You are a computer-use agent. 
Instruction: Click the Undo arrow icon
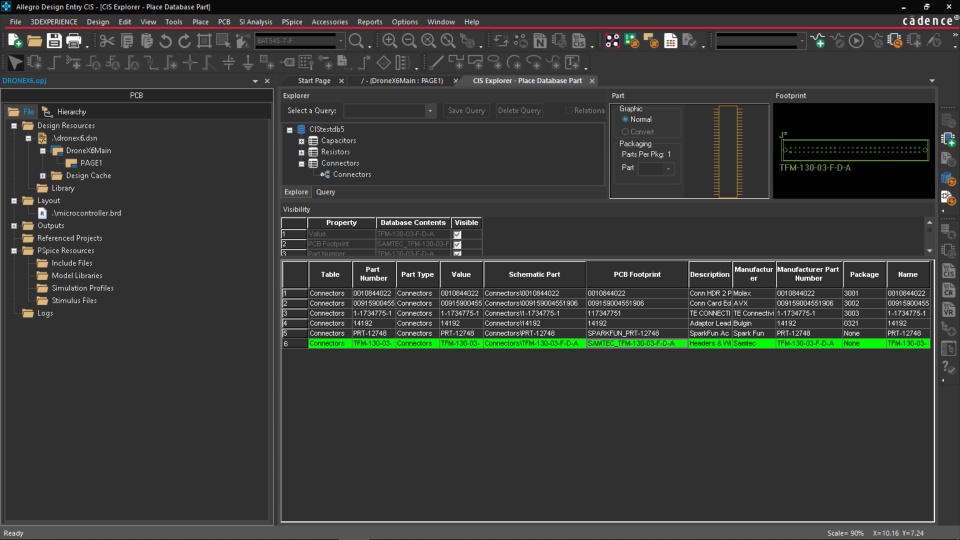pyautogui.click(x=166, y=41)
